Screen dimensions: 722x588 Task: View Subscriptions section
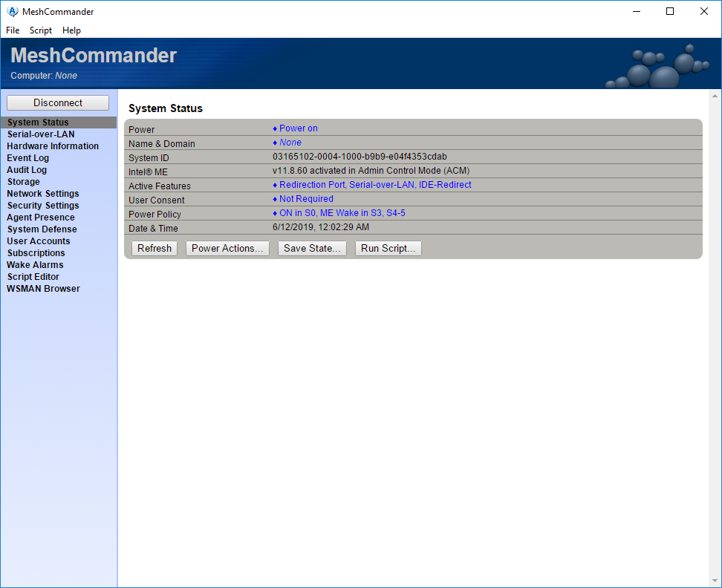36,253
